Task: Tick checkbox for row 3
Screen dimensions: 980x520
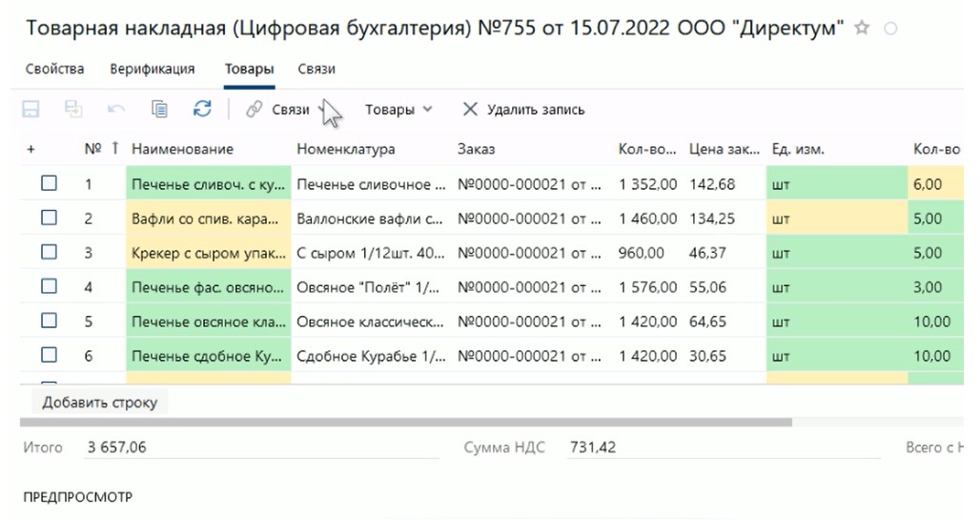Action: (x=49, y=252)
